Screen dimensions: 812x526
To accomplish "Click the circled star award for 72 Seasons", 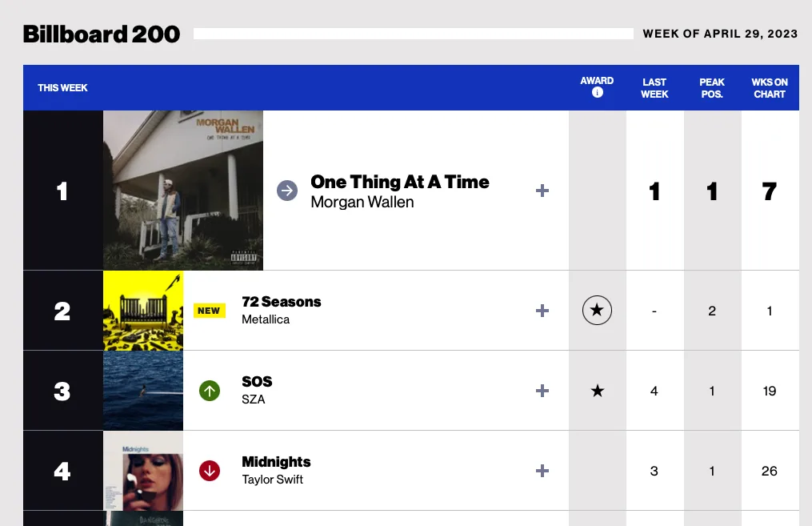I will (x=597, y=311).
